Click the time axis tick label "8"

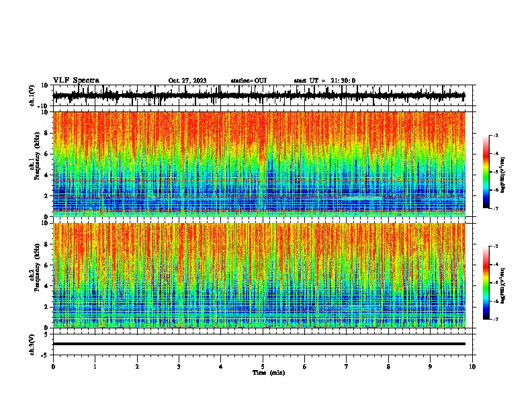click(x=388, y=367)
